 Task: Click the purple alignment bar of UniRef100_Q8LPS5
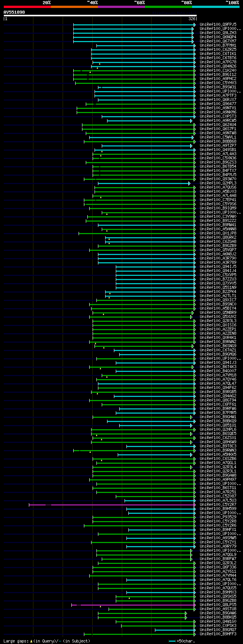[x=134, y=605]
